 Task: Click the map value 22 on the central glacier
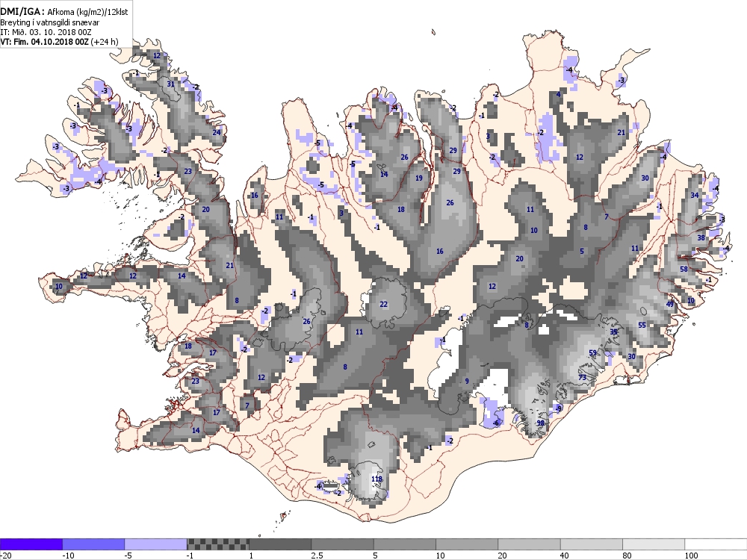pos(383,305)
